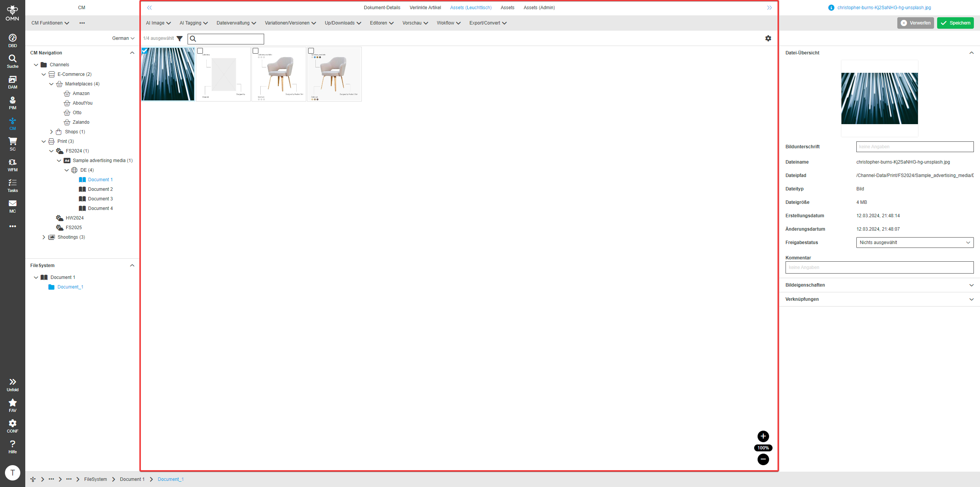
Task: Zoom out with the minus button
Action: 763,459
